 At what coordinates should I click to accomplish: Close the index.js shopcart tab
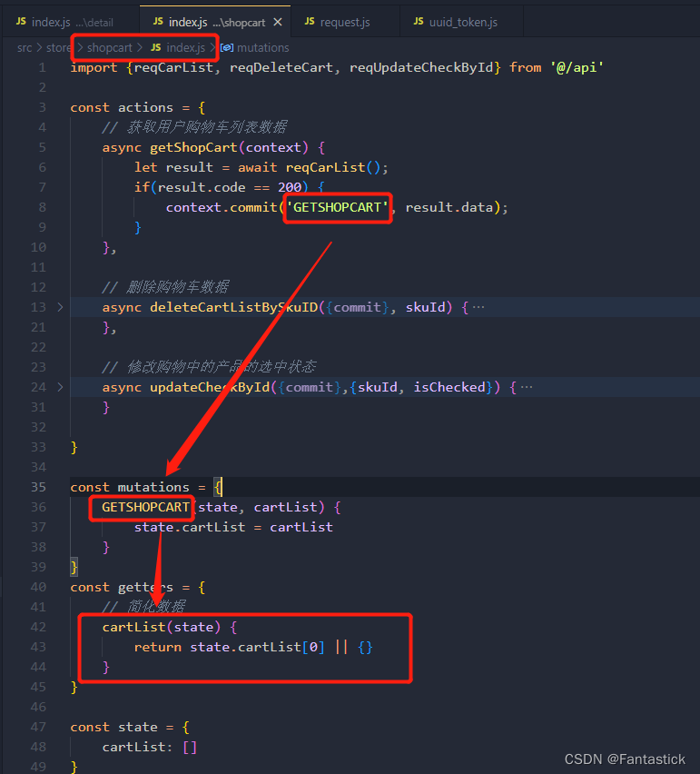[x=278, y=22]
